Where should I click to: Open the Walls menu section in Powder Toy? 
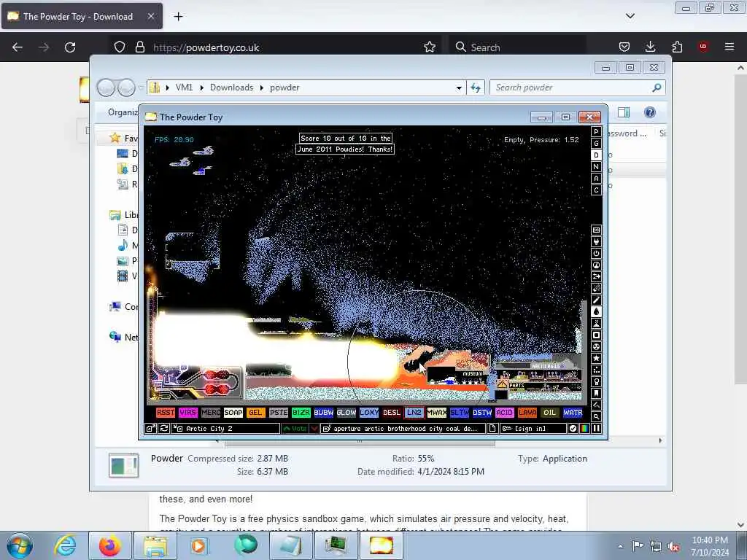(x=596, y=230)
